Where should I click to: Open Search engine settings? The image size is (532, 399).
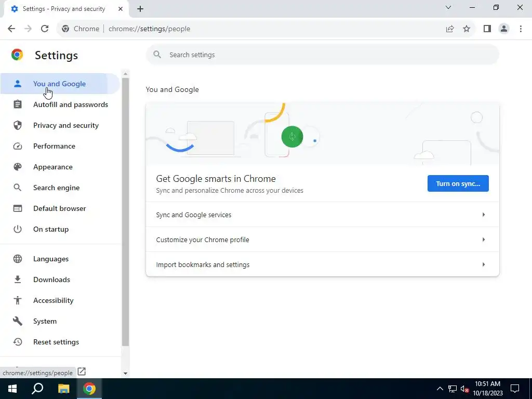[x=60, y=188]
